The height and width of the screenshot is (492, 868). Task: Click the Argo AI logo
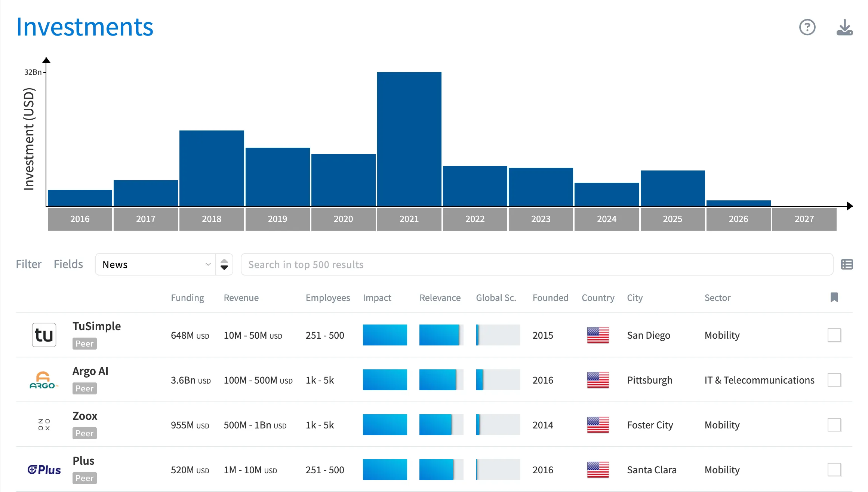[x=44, y=380]
